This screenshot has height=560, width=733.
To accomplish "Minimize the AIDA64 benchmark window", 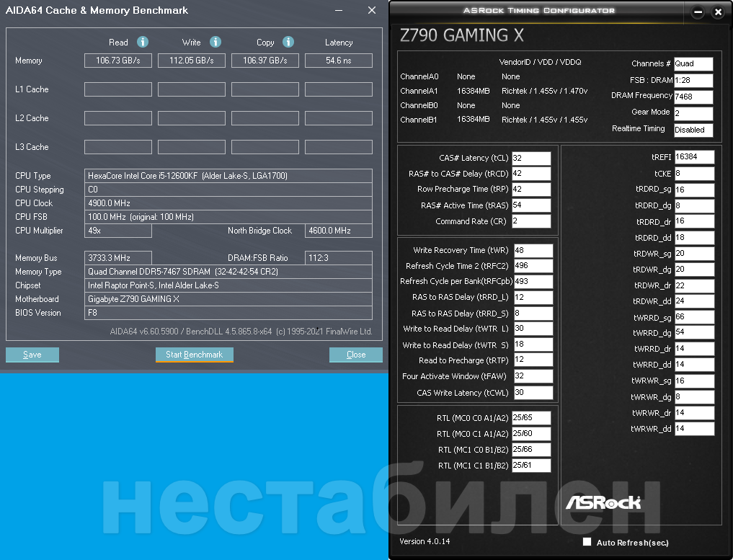I will [x=339, y=10].
